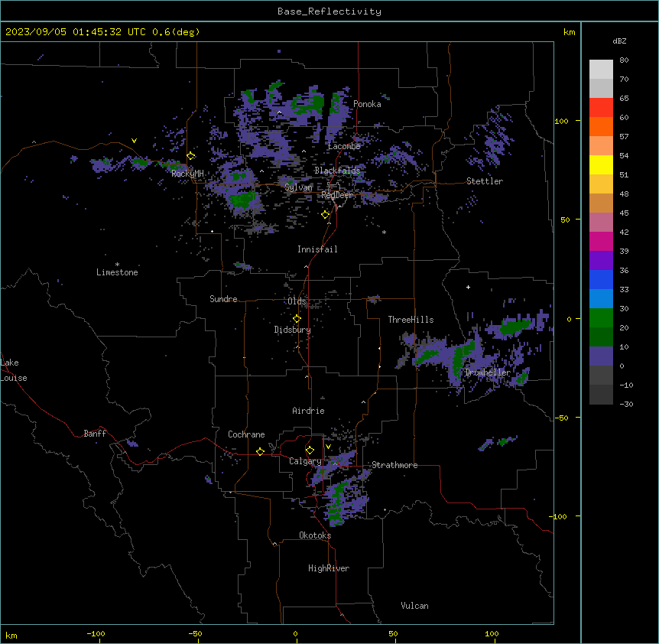Select the Okotoks label
659x644 pixels.
coord(315,535)
